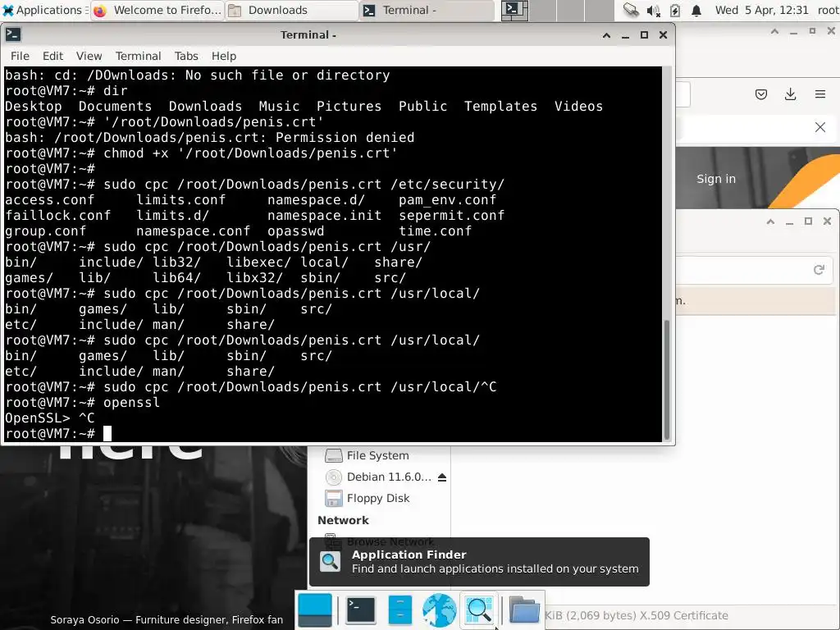Open the Terminal File menu
Viewport: 840px width, 630px height.
tap(20, 56)
